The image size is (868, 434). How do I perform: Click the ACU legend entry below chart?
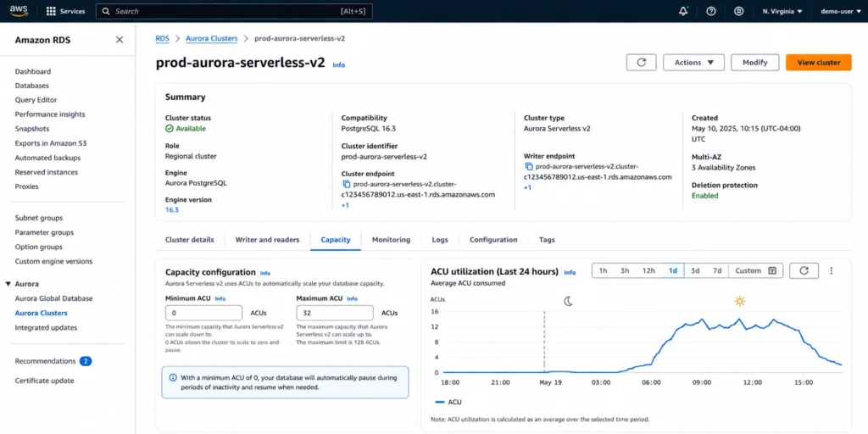click(x=448, y=402)
